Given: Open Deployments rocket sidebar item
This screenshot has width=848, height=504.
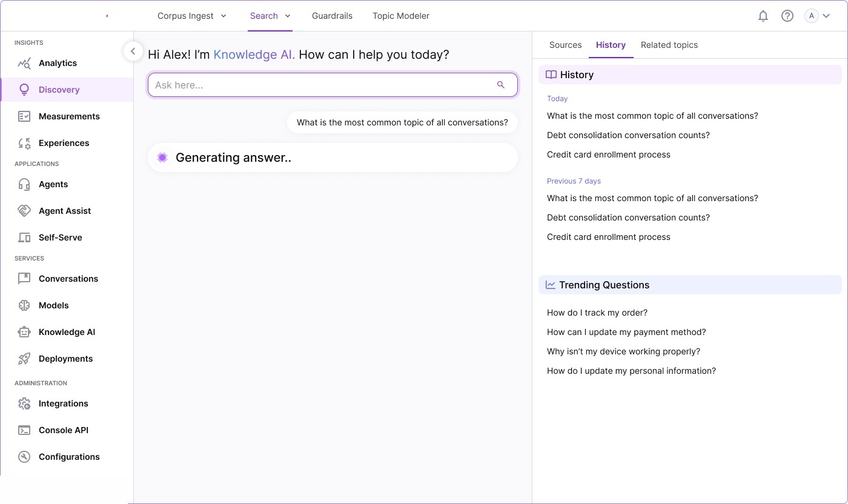Looking at the screenshot, I should (65, 359).
